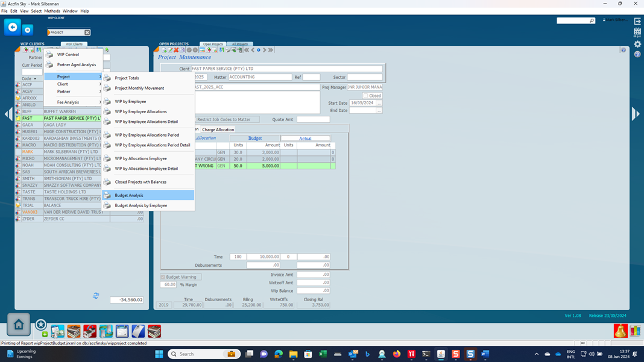Click the star favorites icon in dock
This screenshot has height=362, width=644.
(41, 325)
